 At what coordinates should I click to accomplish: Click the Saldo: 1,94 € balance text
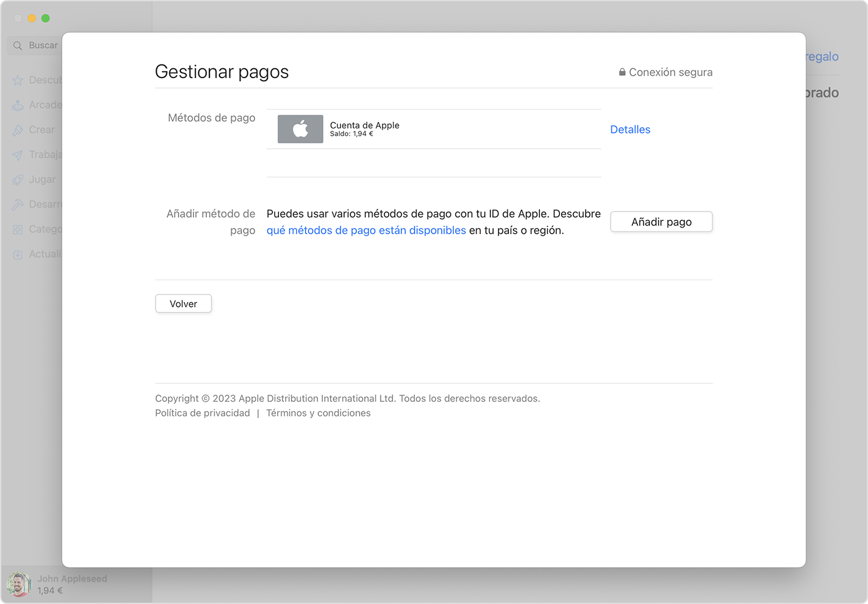point(352,134)
